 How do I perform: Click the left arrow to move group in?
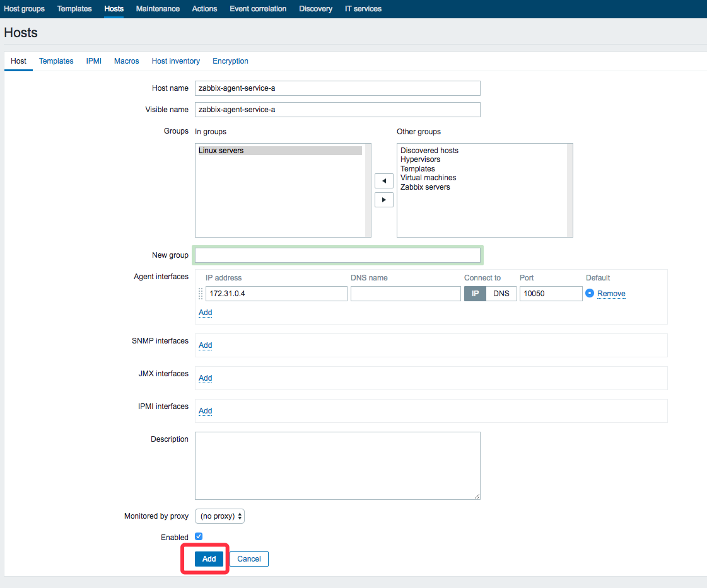click(383, 181)
